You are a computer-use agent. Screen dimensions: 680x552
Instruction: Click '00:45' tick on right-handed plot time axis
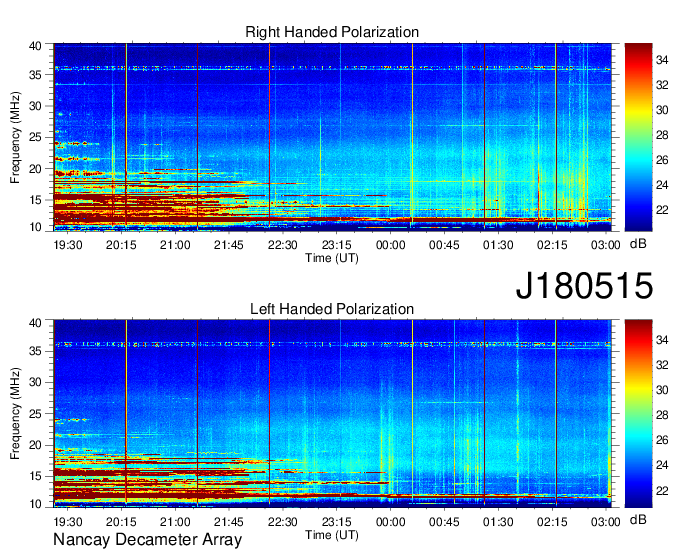pyautogui.click(x=444, y=245)
